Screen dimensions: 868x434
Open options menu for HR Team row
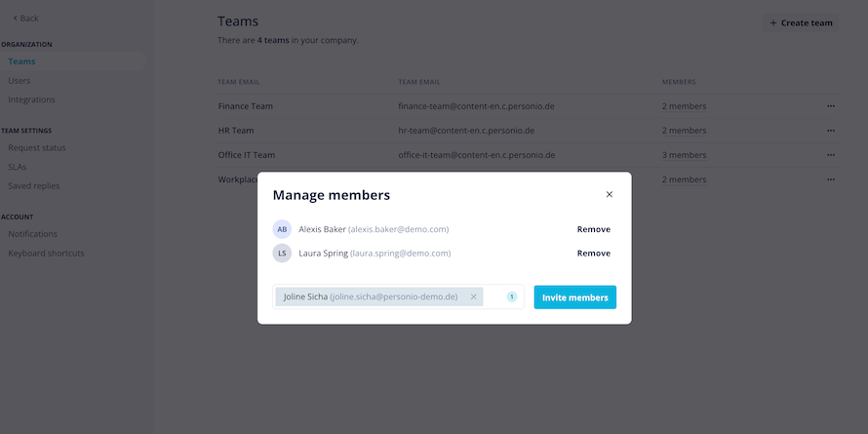[830, 130]
